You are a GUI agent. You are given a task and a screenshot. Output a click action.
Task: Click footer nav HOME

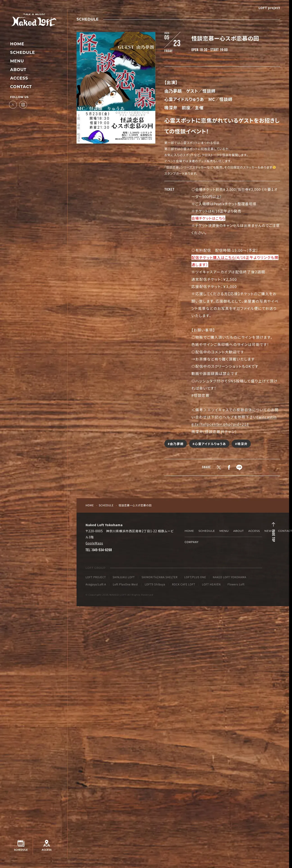click(189, 531)
